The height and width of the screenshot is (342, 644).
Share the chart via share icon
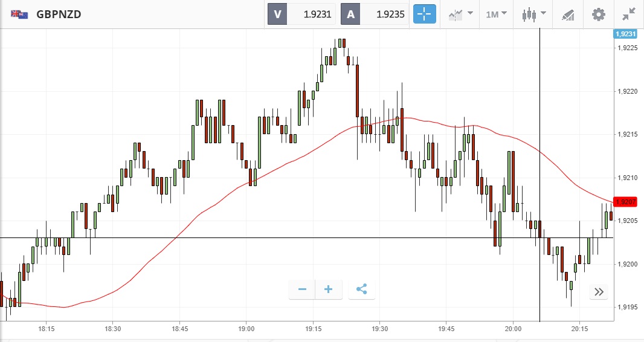pos(361,289)
